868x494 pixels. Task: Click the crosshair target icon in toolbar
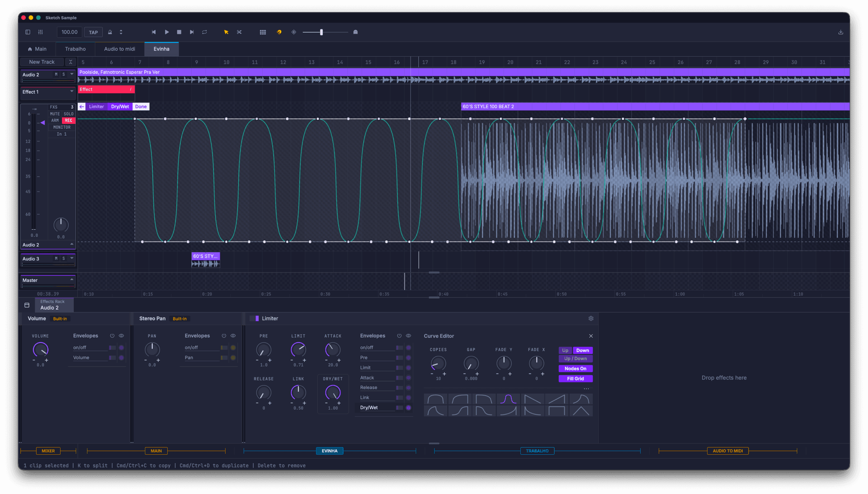coord(294,32)
